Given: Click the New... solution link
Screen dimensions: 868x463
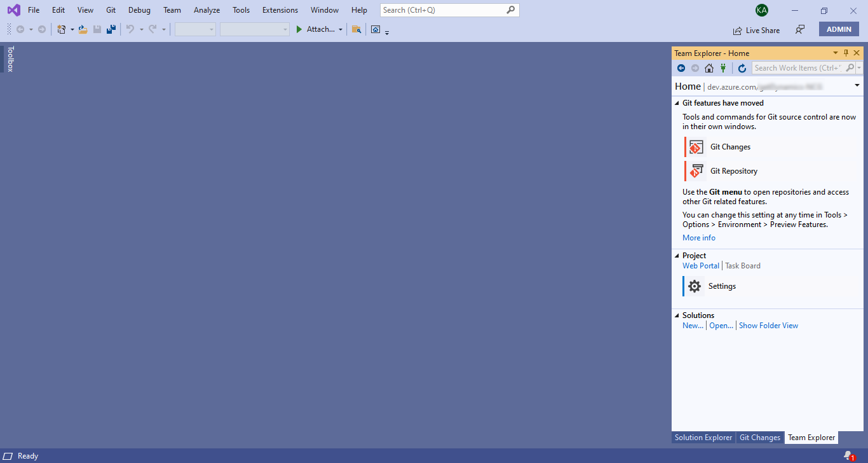Looking at the screenshot, I should coord(693,326).
